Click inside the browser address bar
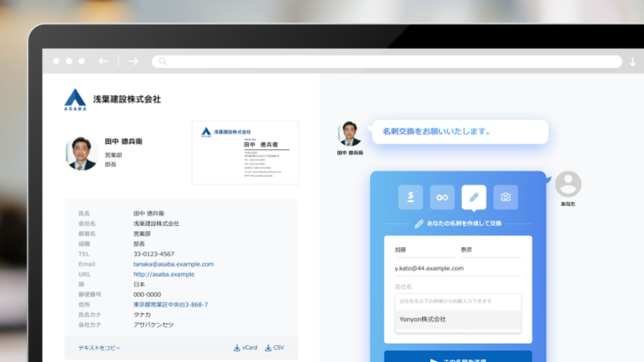The image size is (644, 362). pos(387,62)
